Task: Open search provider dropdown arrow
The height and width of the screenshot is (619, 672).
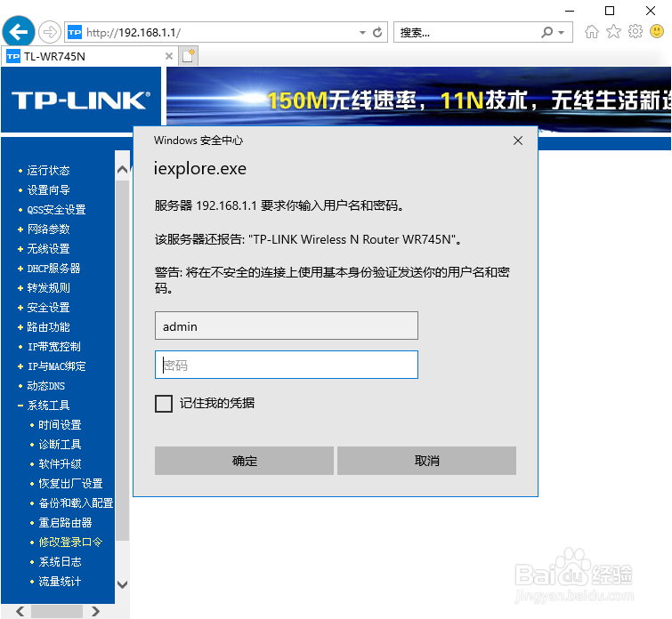Action: click(562, 33)
